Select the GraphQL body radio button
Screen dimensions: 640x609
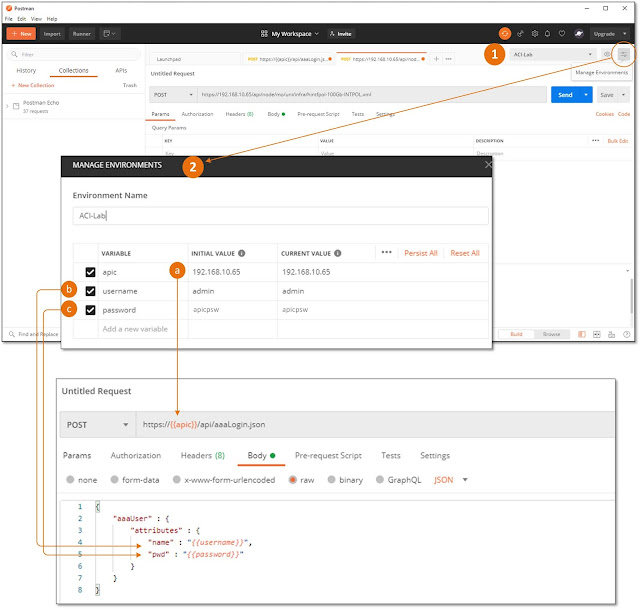[x=380, y=480]
